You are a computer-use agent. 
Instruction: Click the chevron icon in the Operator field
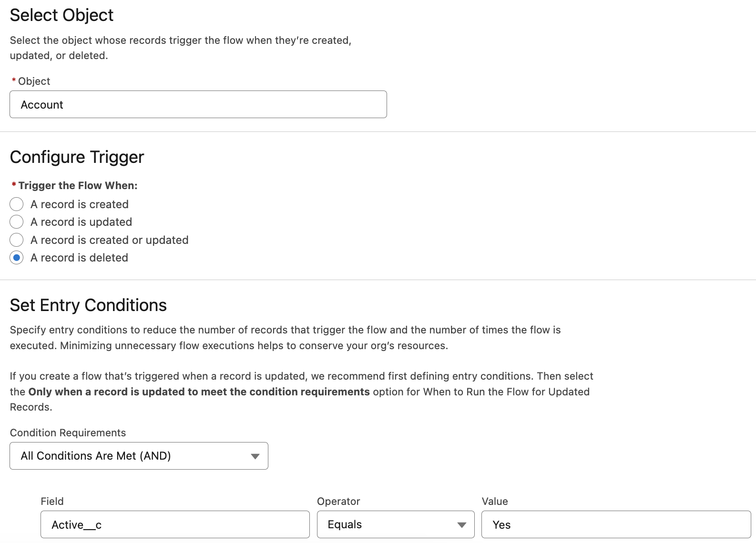click(461, 524)
